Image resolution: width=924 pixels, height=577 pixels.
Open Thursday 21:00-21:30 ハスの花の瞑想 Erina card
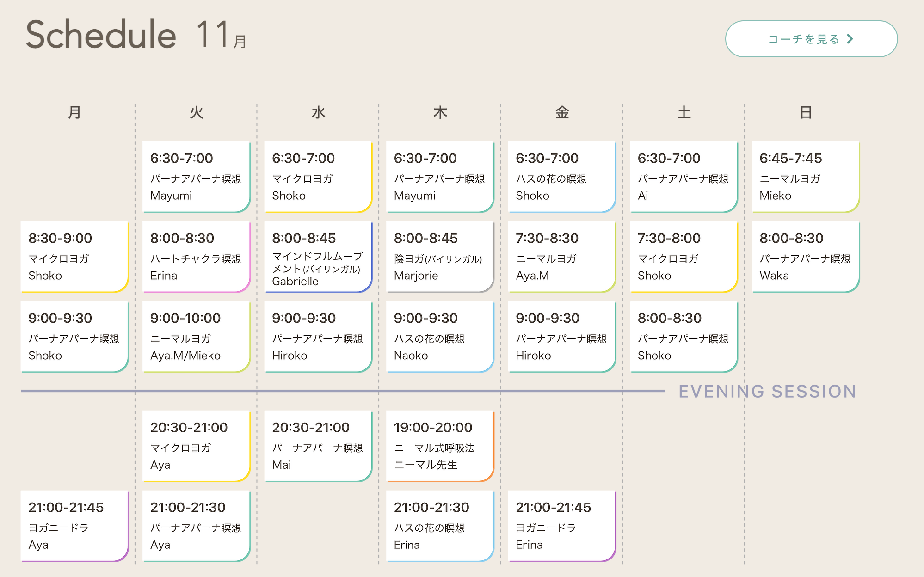440,526
